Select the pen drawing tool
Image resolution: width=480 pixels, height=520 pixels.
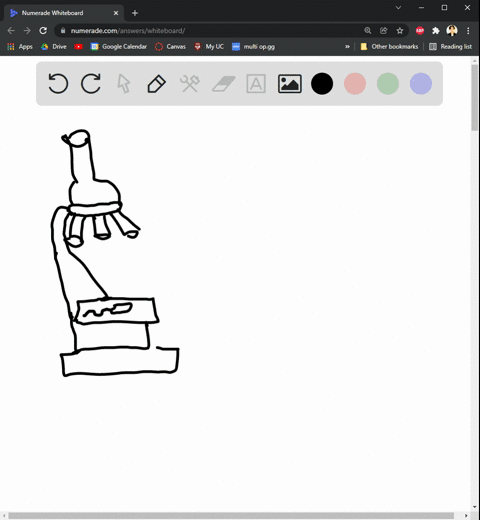click(156, 84)
